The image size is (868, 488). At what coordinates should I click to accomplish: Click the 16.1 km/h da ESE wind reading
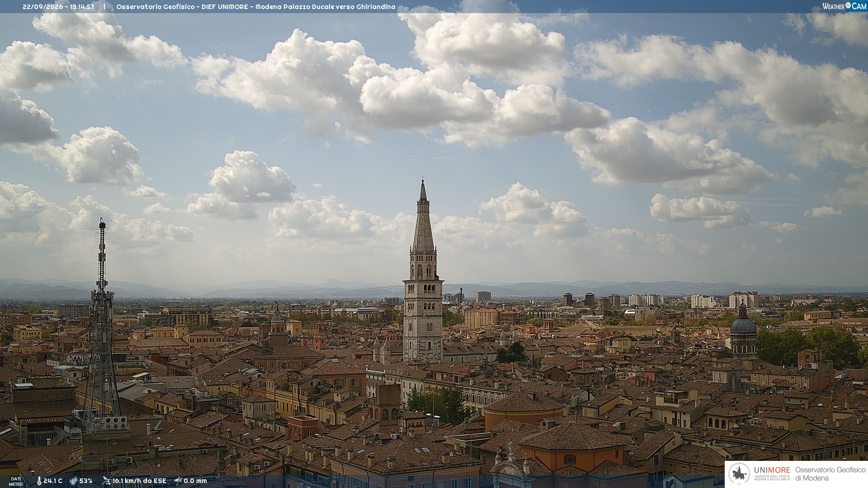pos(139,481)
